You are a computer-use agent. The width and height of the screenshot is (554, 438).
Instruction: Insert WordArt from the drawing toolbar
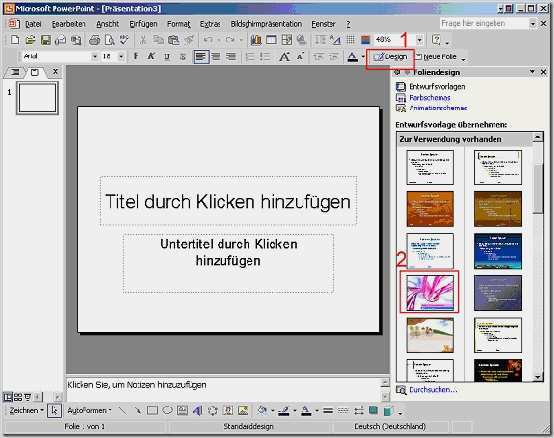tap(198, 410)
